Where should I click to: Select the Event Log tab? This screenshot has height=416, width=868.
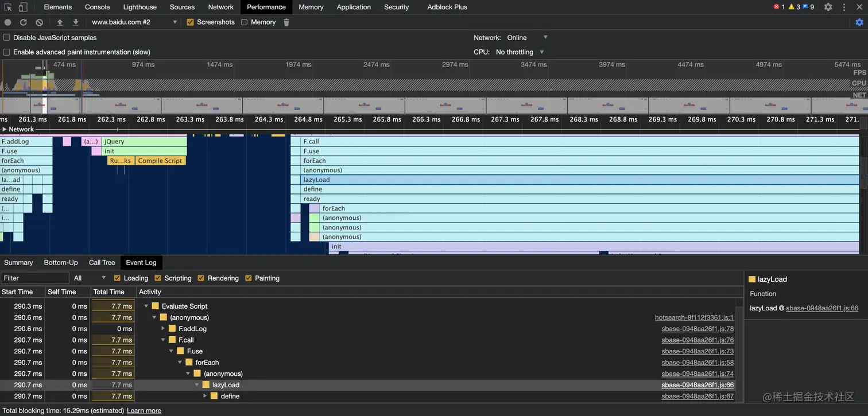click(x=141, y=263)
